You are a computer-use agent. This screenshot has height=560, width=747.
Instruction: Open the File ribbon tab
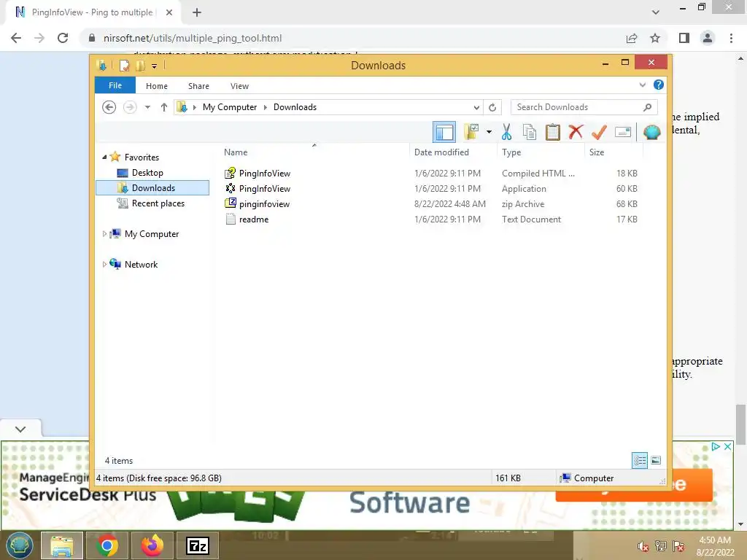coord(115,85)
